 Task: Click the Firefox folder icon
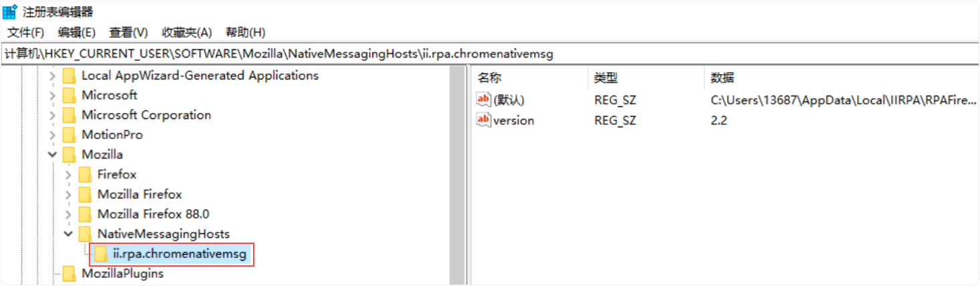pos(85,175)
